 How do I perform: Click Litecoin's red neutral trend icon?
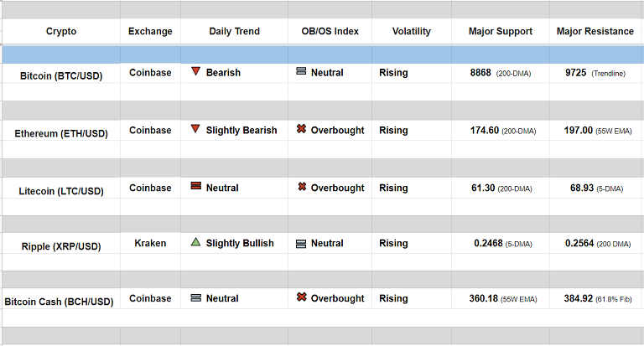[x=195, y=187]
